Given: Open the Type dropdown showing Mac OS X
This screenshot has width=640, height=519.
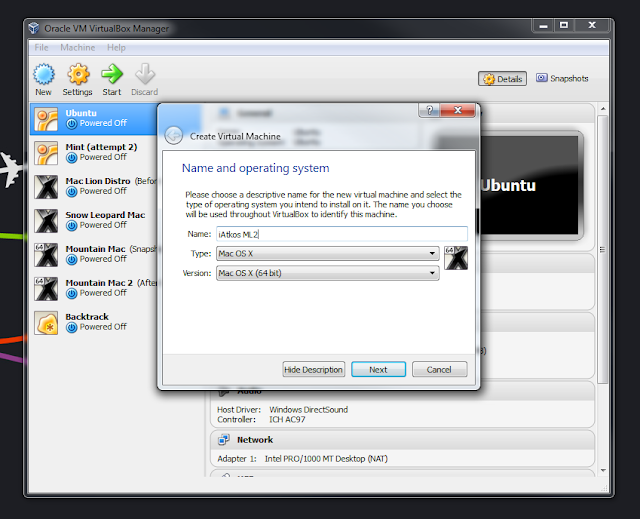Looking at the screenshot, I should (x=328, y=253).
